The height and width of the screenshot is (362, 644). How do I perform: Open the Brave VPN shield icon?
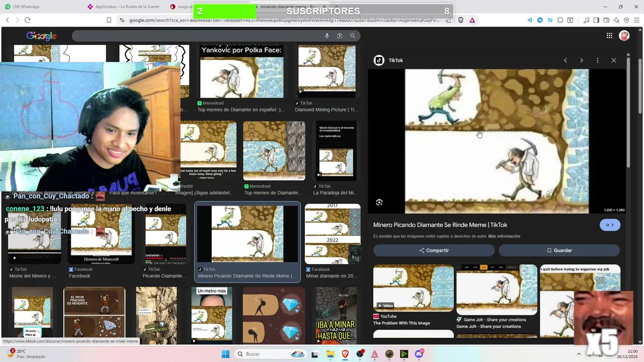tap(626, 20)
